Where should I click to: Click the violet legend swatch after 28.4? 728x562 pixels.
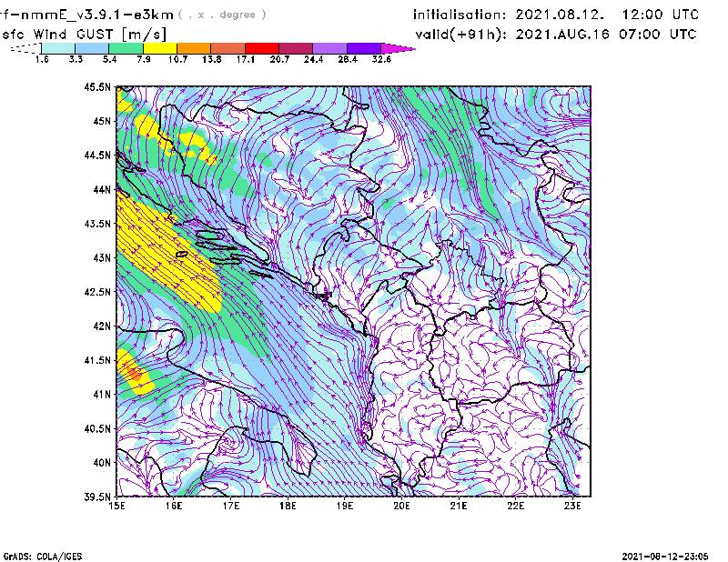coord(364,48)
